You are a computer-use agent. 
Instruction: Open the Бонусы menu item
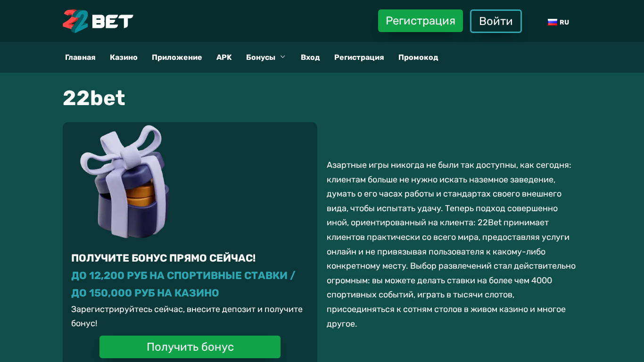[261, 58]
